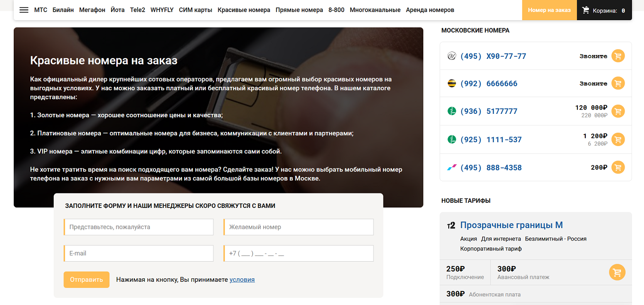Add (925) 1111-537 to cart
Image resolution: width=644 pixels, height=305 pixels.
[618, 140]
